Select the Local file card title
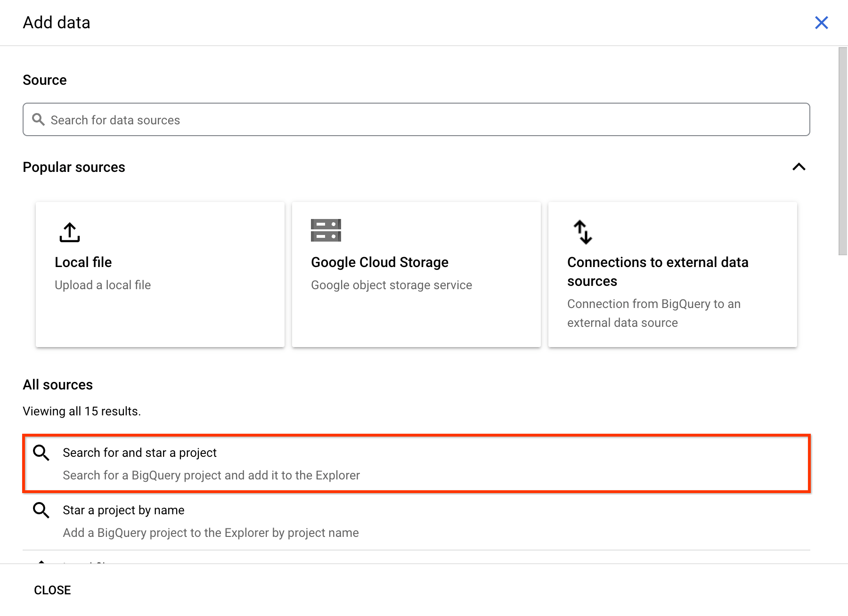Viewport: 848px width, 616px height. tap(83, 262)
